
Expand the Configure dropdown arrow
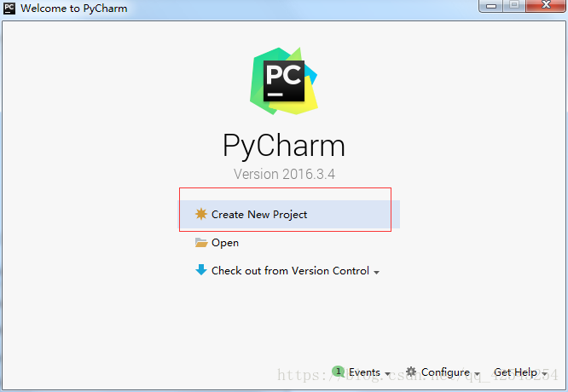(x=477, y=373)
